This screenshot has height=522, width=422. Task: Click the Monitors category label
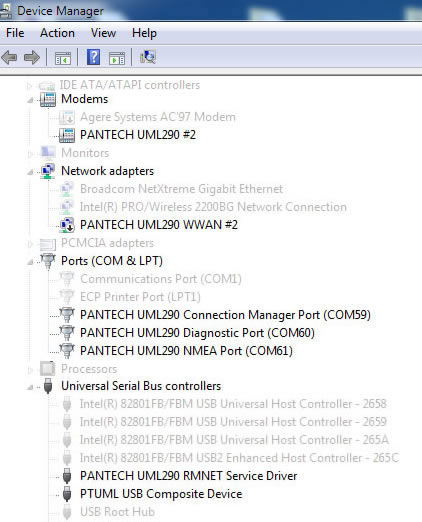point(85,153)
